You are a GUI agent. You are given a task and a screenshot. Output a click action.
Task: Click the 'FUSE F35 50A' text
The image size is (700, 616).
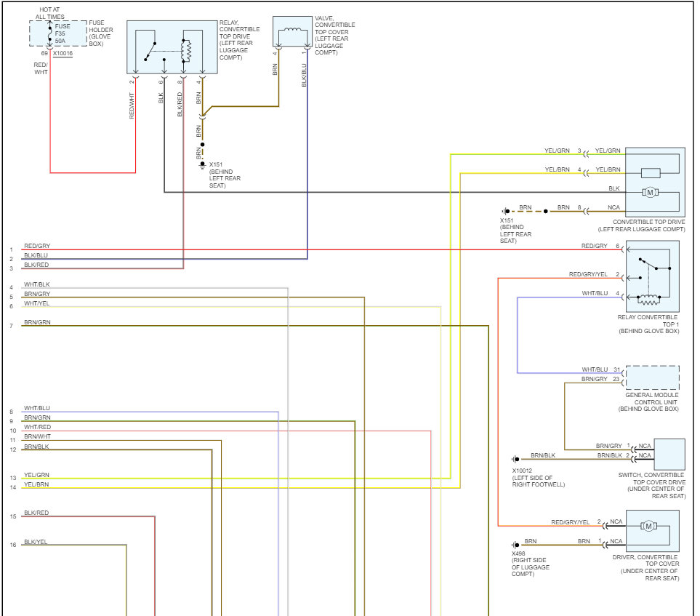pos(63,33)
